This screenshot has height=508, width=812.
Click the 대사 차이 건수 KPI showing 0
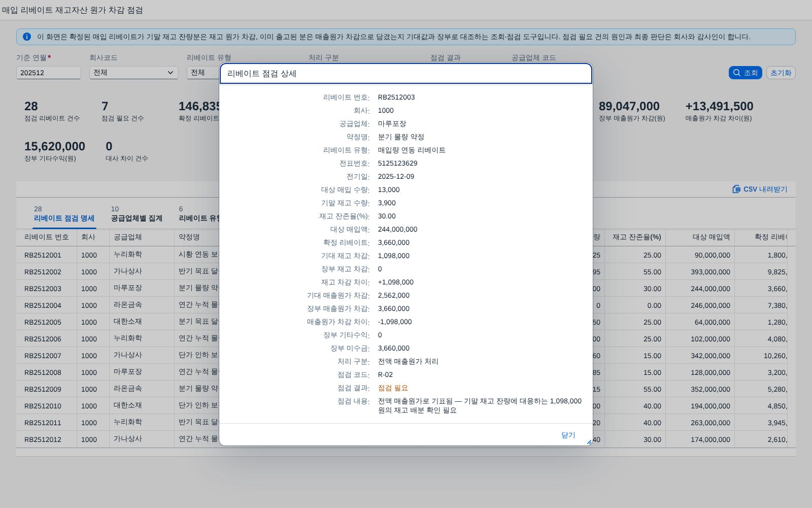(127, 151)
